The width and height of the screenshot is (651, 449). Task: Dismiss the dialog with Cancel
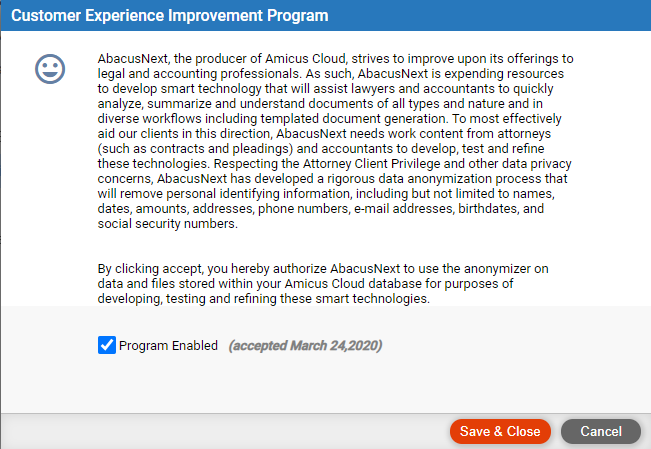601,431
